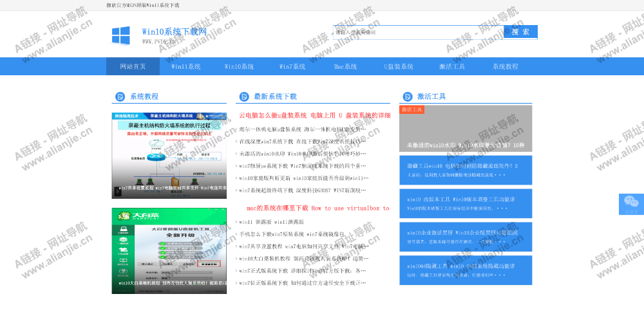644x312 pixels.
Task: Open the firewall win7共享设置教程 thumbnail
Action: pyautogui.click(x=169, y=156)
